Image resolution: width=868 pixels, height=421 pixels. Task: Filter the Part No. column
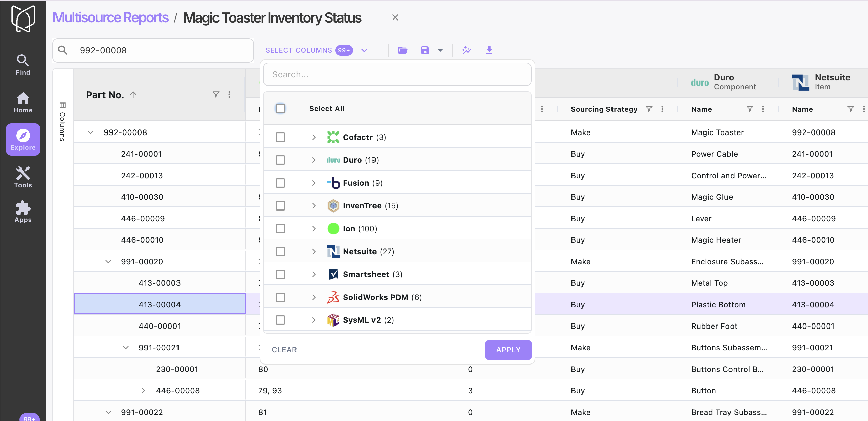point(216,94)
